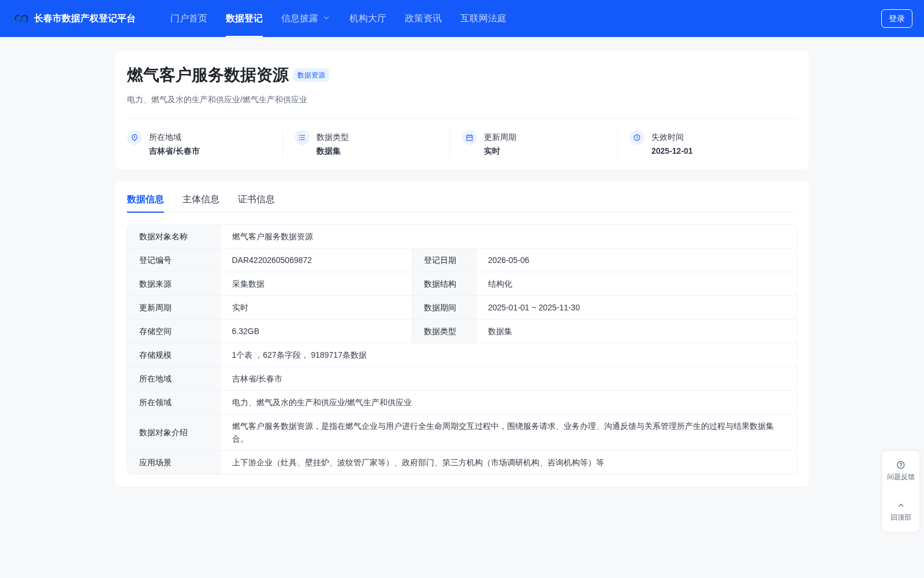Click the calendar icon beside 更新周期
Image resolution: width=924 pixels, height=578 pixels.
point(470,138)
